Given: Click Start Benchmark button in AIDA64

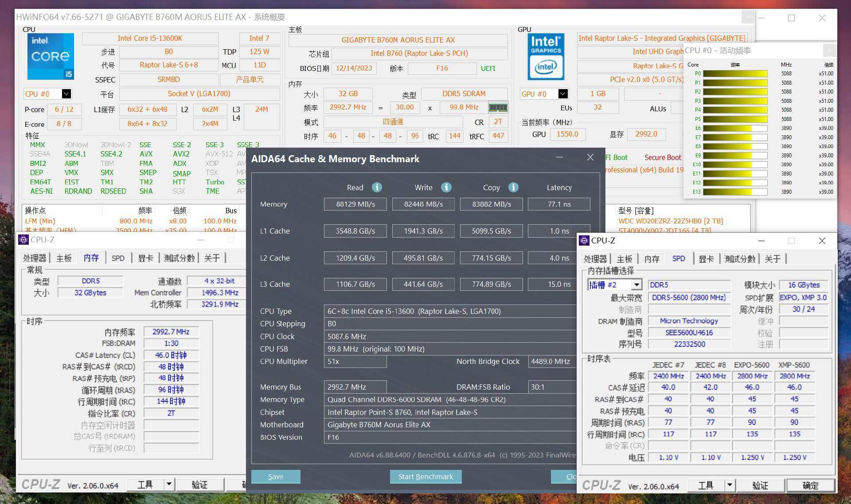Looking at the screenshot, I should [425, 477].
